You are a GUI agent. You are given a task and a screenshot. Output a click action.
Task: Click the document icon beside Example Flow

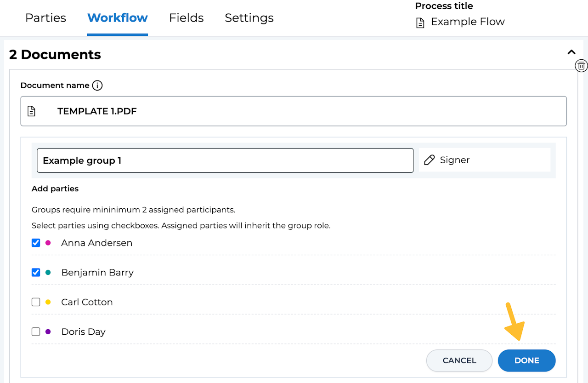420,23
